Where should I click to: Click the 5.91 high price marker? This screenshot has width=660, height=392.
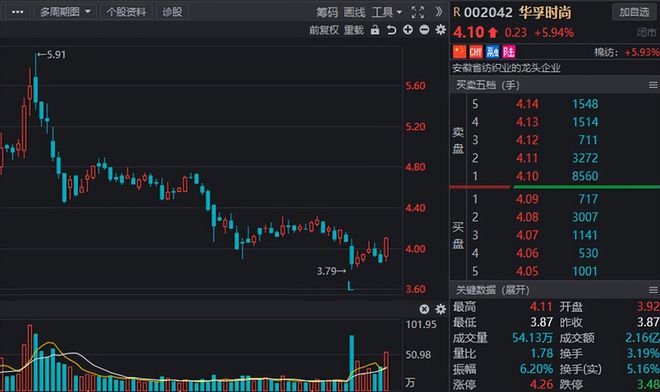(x=51, y=55)
